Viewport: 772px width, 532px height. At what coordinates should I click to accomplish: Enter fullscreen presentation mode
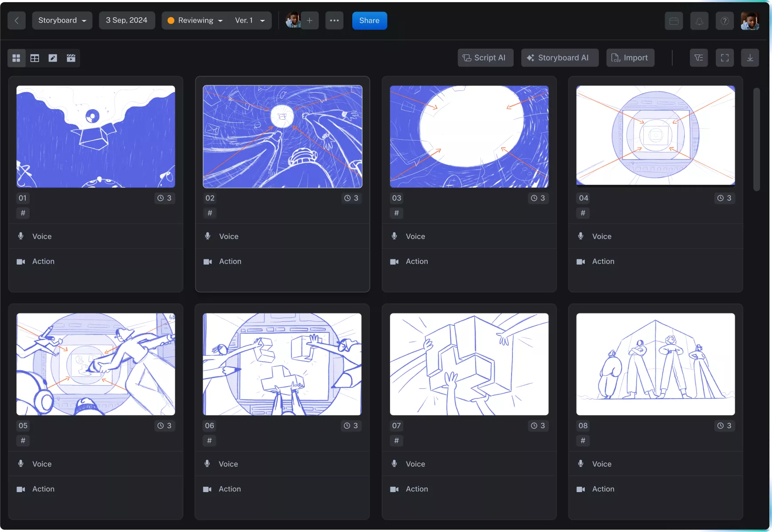(x=725, y=58)
